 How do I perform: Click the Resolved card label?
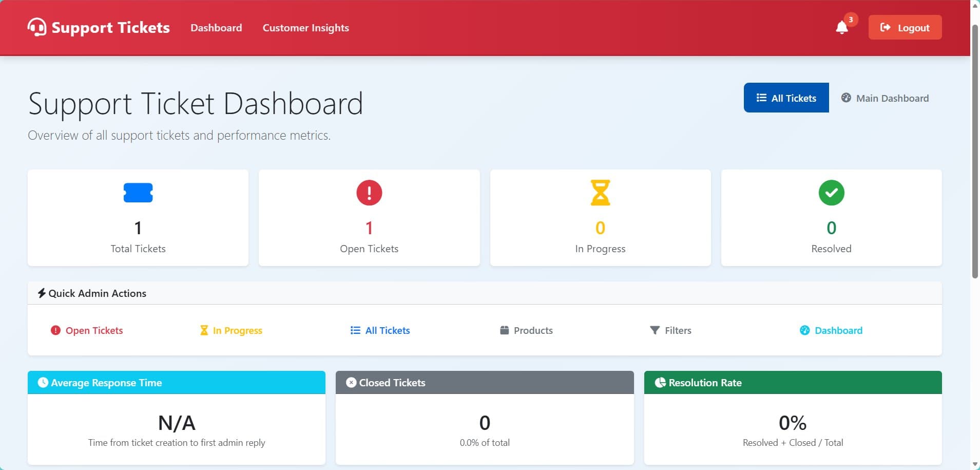[831, 249]
